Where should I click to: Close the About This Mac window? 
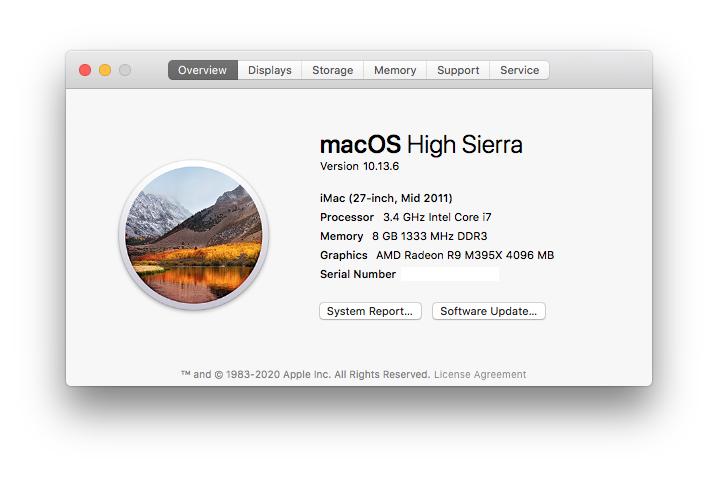pos(85,70)
